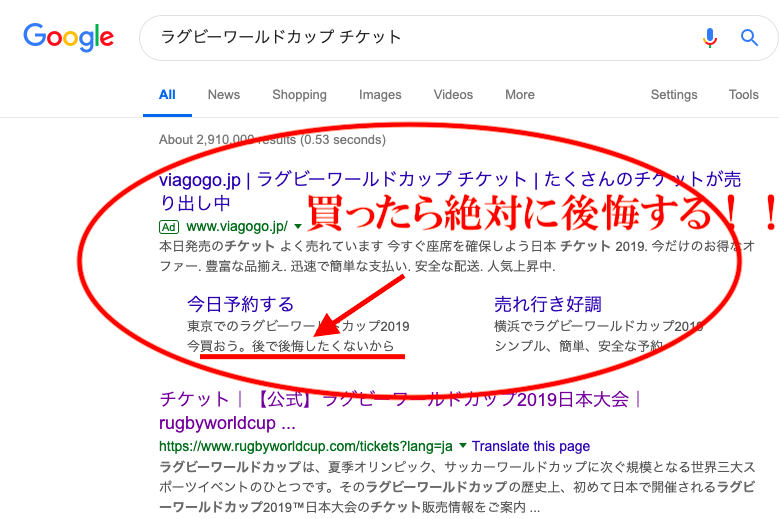Viewport: 779px width, 519px height.
Task: Click text 今買おう。後で後悔したくないから
Action: click(x=291, y=346)
